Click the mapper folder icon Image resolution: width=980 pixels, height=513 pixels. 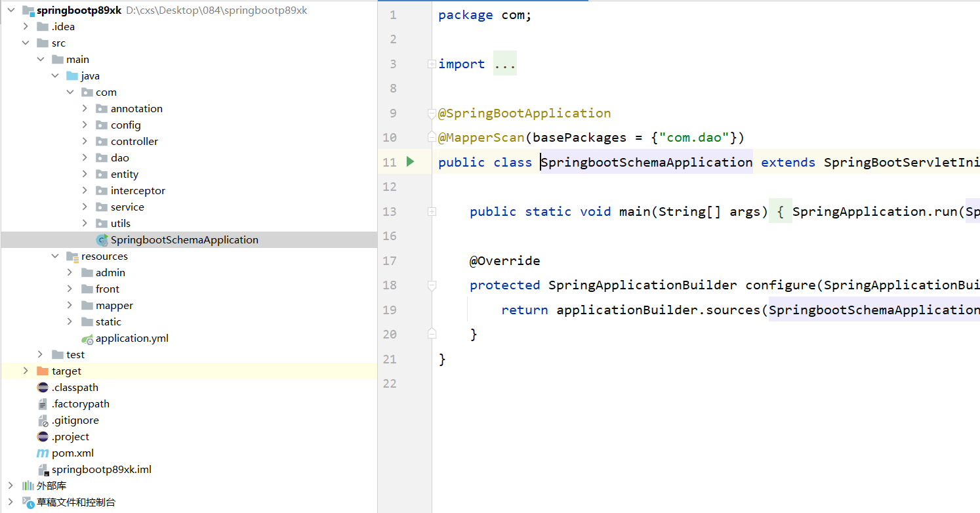(x=87, y=306)
